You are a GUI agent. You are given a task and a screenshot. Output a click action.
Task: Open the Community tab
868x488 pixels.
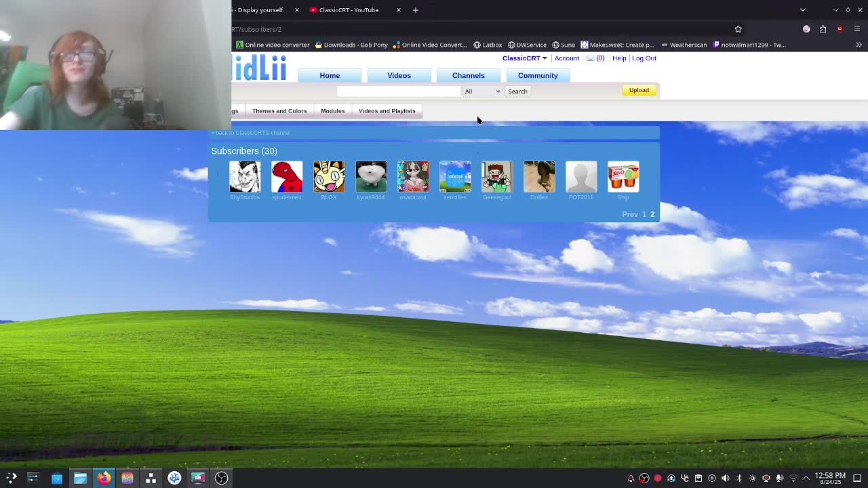(538, 75)
